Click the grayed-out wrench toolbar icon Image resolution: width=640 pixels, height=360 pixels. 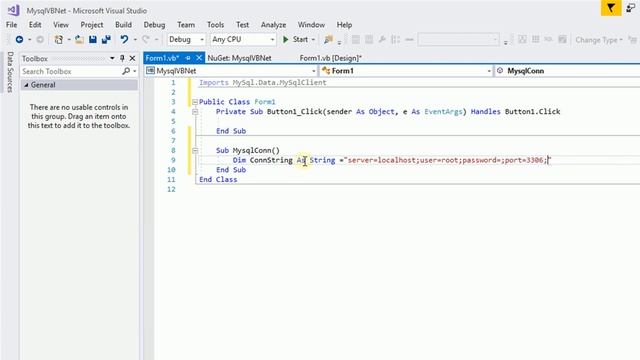point(382,40)
